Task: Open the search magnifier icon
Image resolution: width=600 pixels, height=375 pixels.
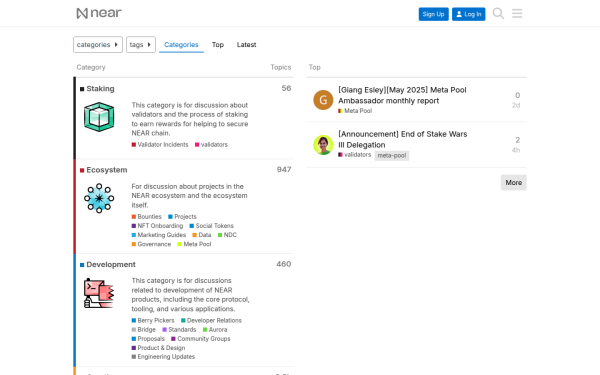Action: pos(498,13)
